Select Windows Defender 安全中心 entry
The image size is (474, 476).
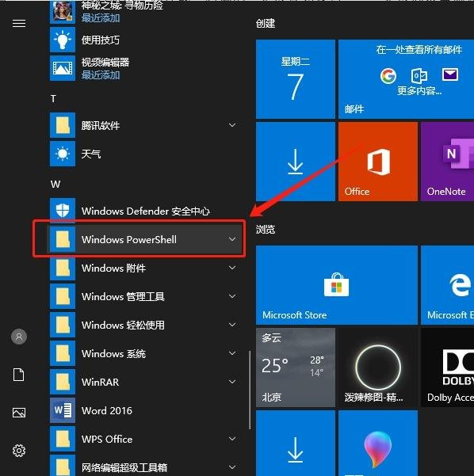click(146, 211)
